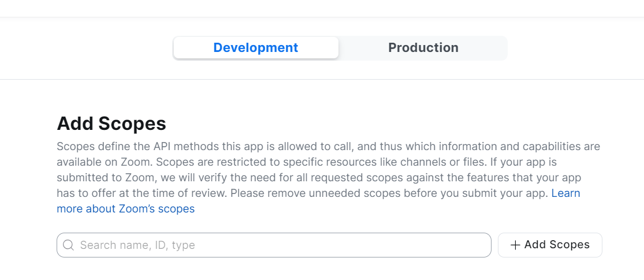Click the Add Scopes heading
This screenshot has height=280, width=644.
click(111, 123)
